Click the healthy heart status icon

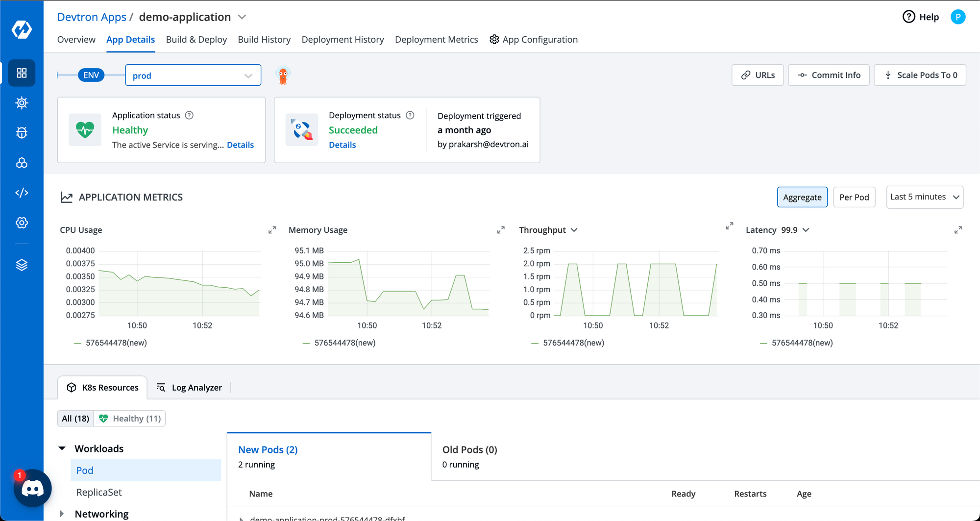coord(85,130)
